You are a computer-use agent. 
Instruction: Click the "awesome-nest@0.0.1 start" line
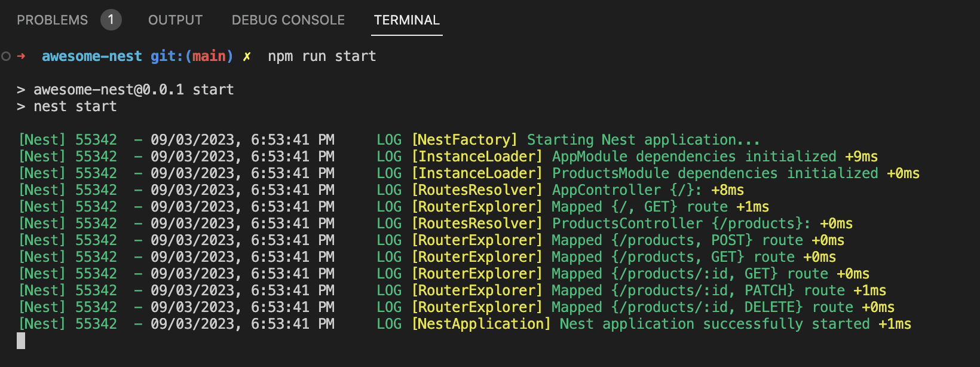[x=133, y=90]
